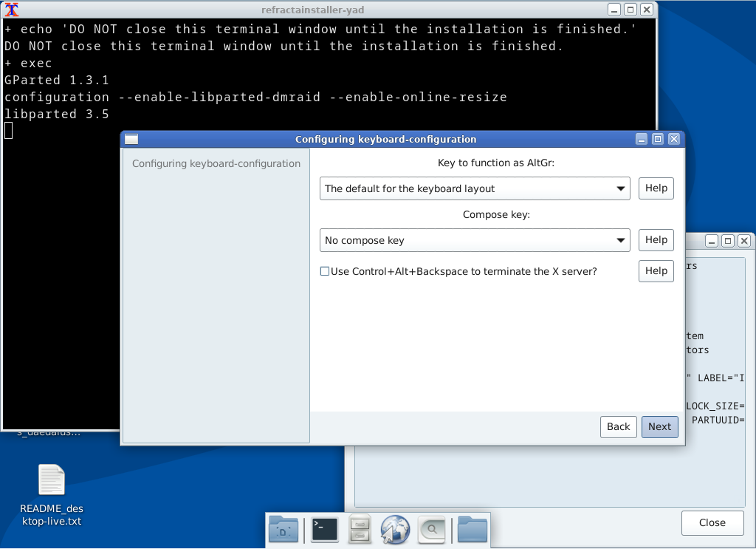Launch the file cabinet file manager
Screen dimensions: 756x549
coord(360,529)
